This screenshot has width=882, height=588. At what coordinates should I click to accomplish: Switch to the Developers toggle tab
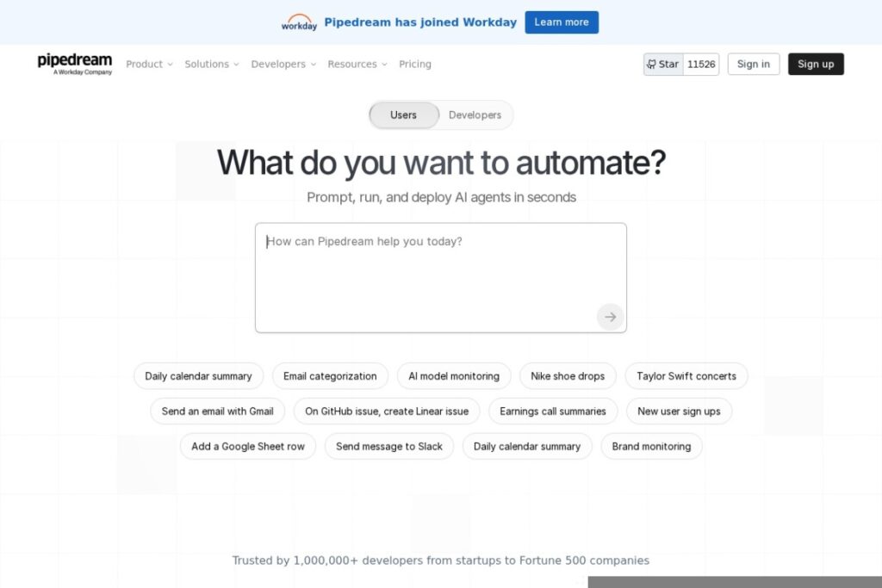tap(475, 115)
